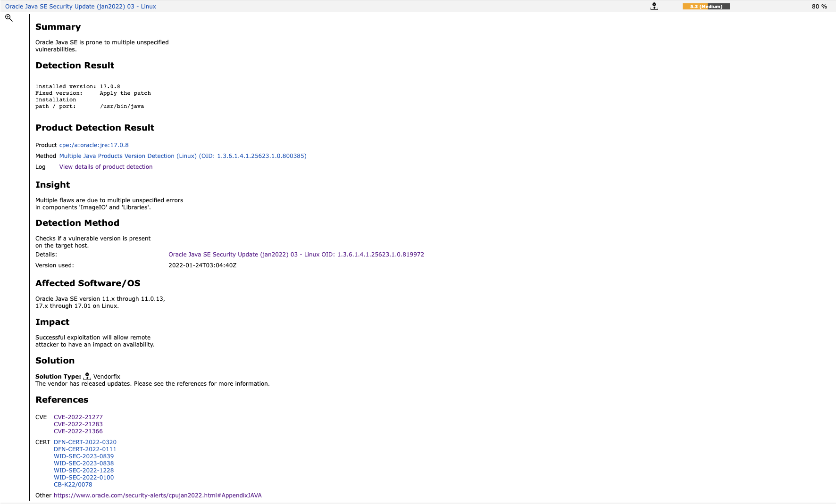Click the Solution heading

click(55, 361)
